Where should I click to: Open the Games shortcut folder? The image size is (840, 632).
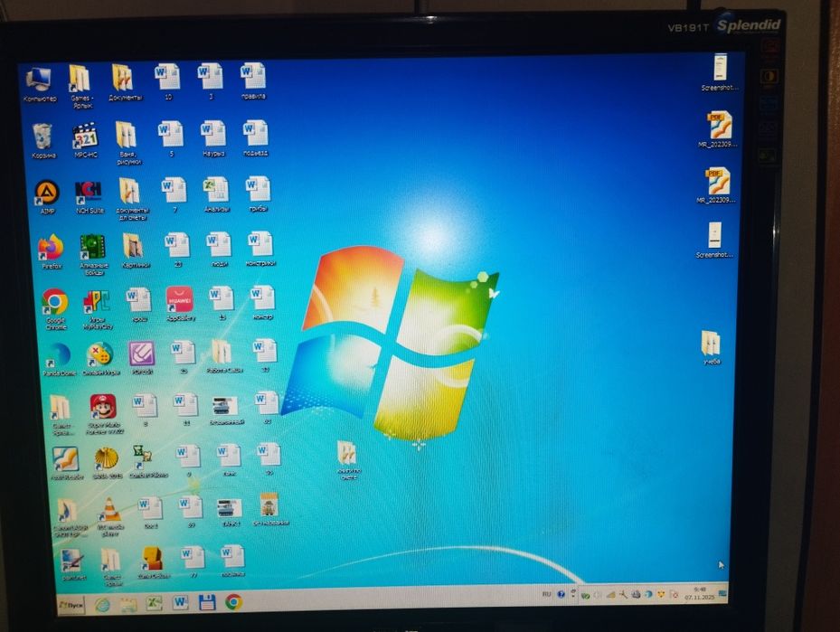tap(80, 86)
